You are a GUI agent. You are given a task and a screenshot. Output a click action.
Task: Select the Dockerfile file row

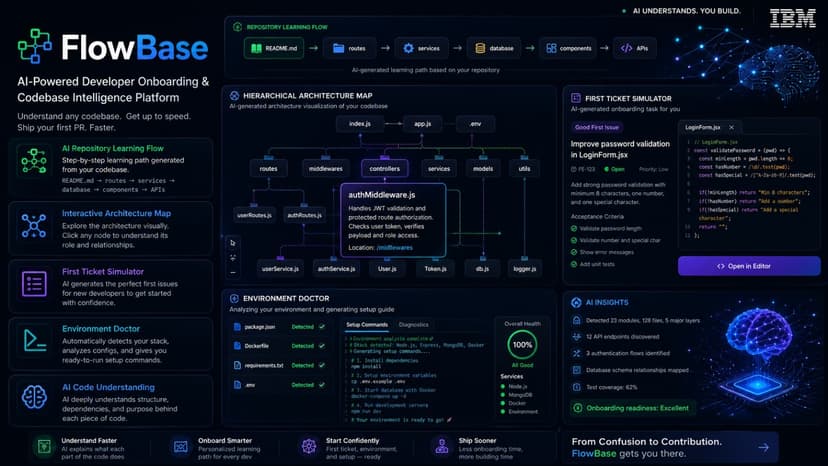point(279,346)
